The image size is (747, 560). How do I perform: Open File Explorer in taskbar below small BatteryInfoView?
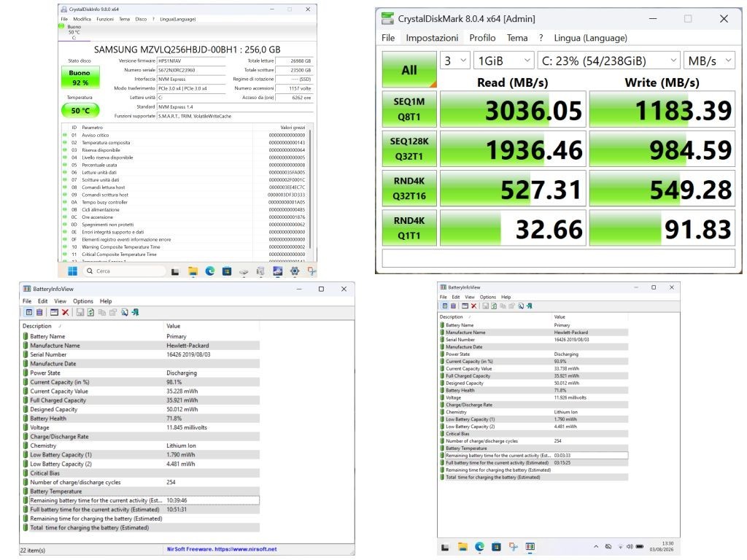[x=462, y=547]
